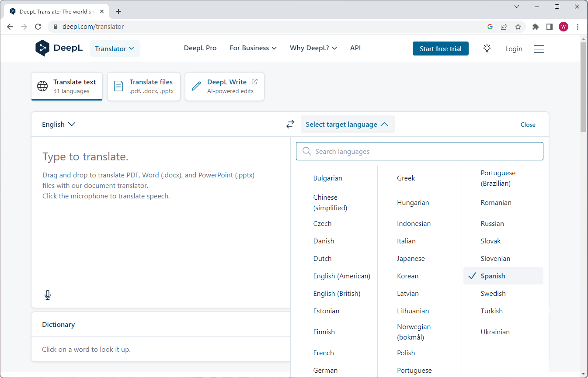This screenshot has height=378, width=588.
Task: Click the page vertical scrollbar
Action: (x=583, y=87)
